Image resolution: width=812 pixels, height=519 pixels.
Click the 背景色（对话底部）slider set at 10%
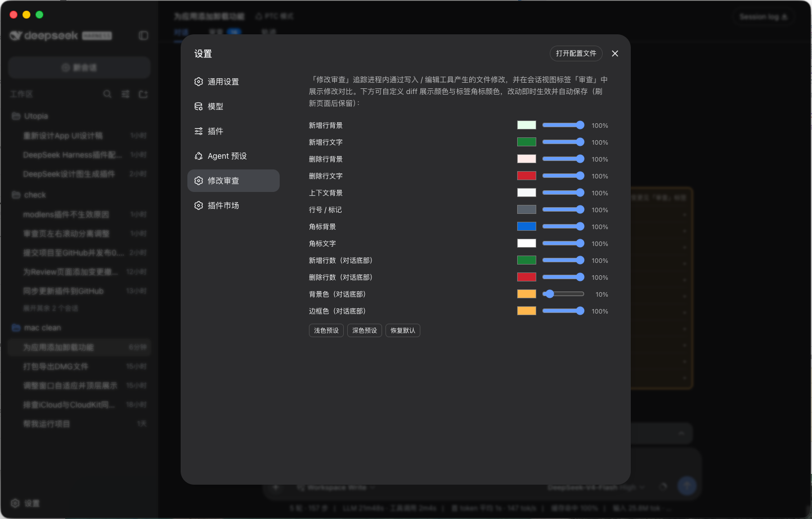tap(563, 294)
